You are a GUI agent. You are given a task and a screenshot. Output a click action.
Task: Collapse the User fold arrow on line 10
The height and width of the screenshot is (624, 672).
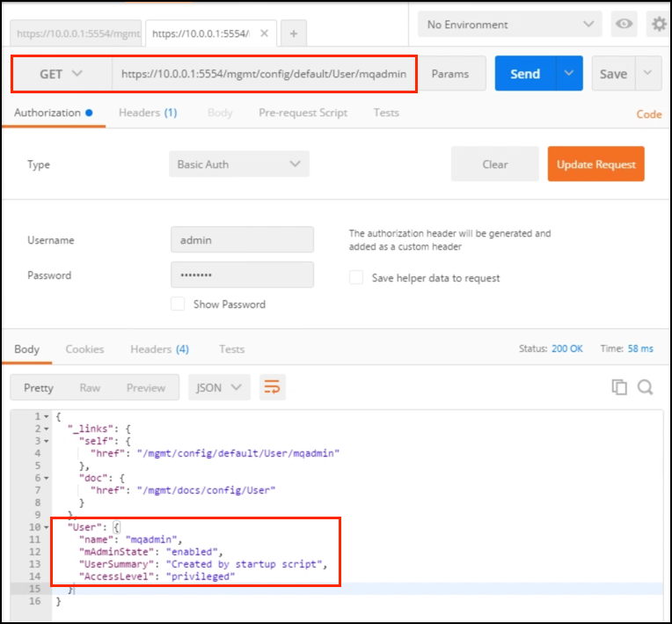47,527
